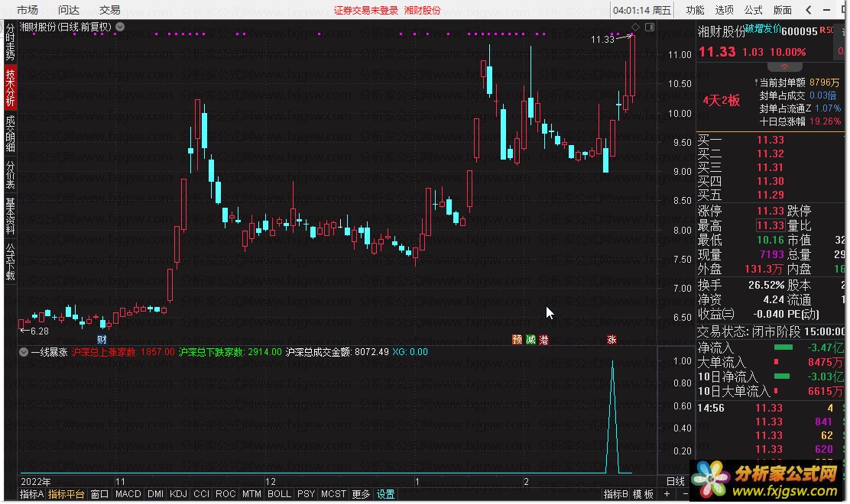This screenshot has width=850, height=504.
Task: Click 日线 period selector
Action: (x=676, y=481)
